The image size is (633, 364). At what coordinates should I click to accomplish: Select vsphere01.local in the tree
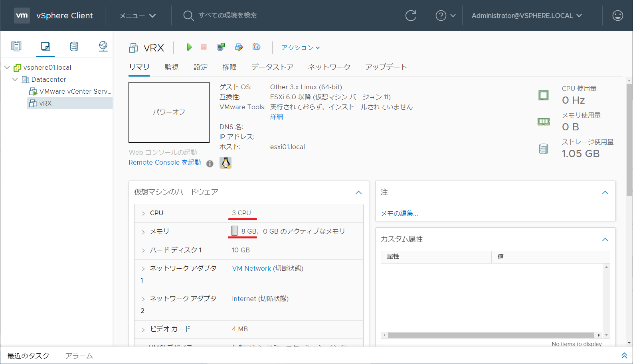47,67
